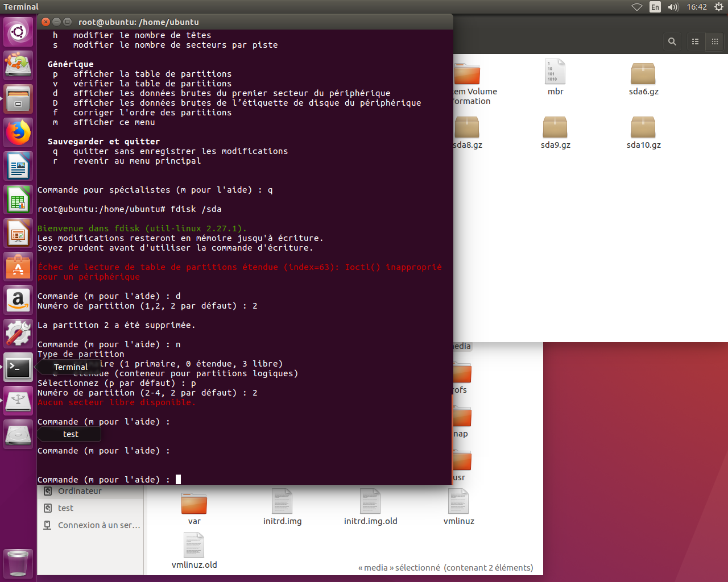Screen dimensions: 728x582
Task: Switch Files to list view
Action: point(695,41)
